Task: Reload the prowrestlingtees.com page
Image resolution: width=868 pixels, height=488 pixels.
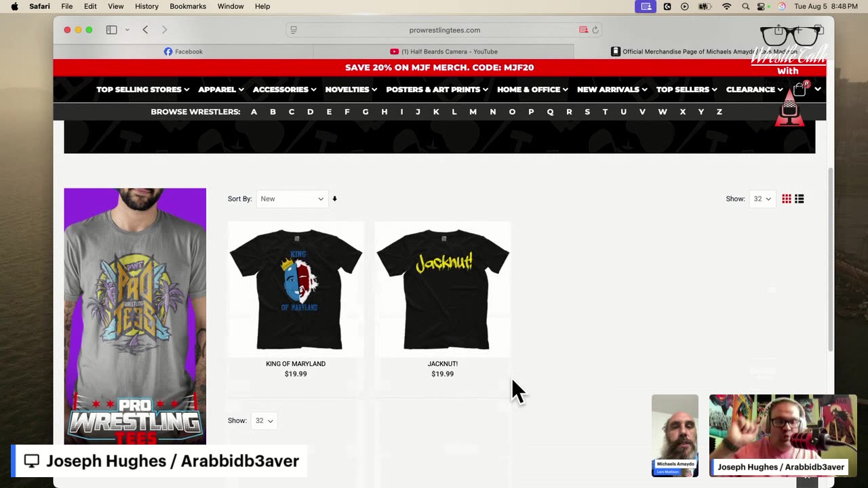Action: point(595,30)
